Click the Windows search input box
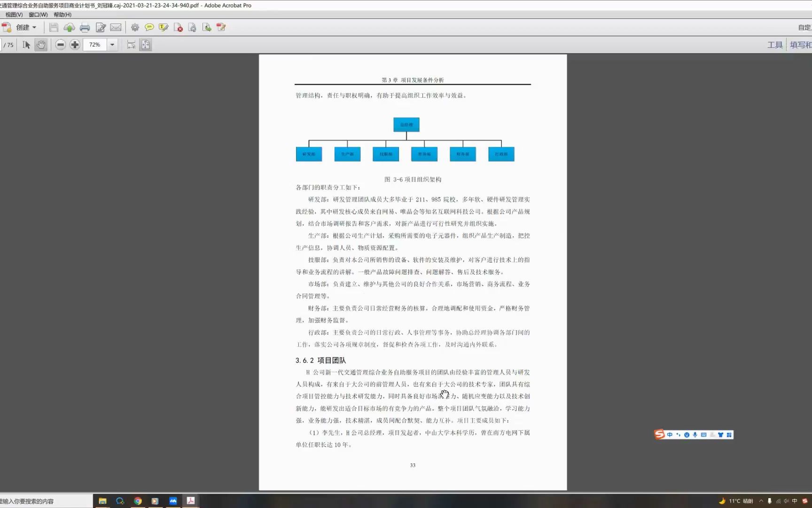This screenshot has width=812, height=508. (46, 501)
